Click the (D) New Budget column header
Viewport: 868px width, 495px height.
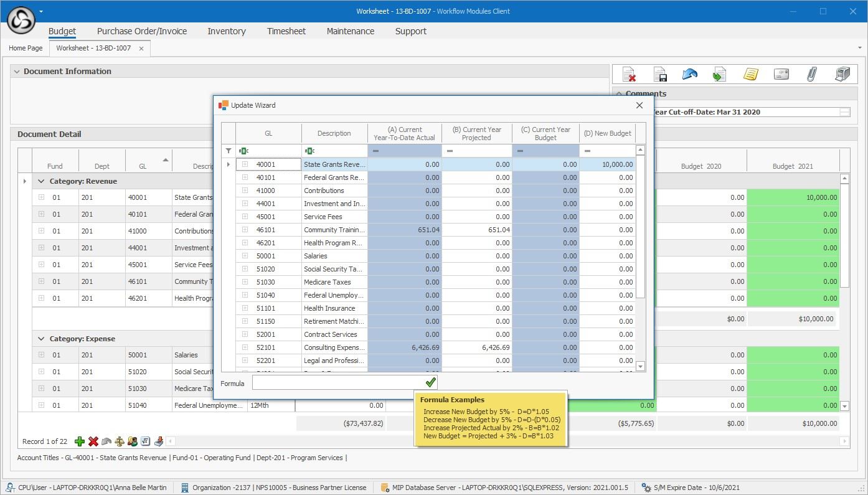pos(608,133)
